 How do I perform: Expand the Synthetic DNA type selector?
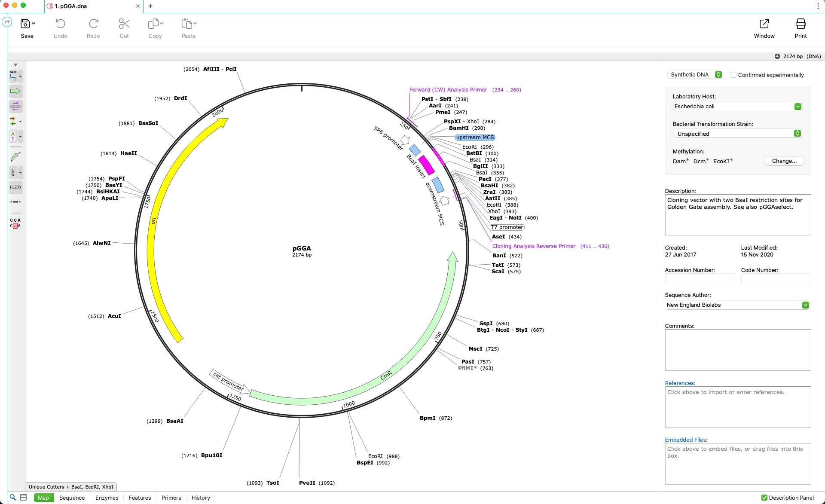coord(718,74)
